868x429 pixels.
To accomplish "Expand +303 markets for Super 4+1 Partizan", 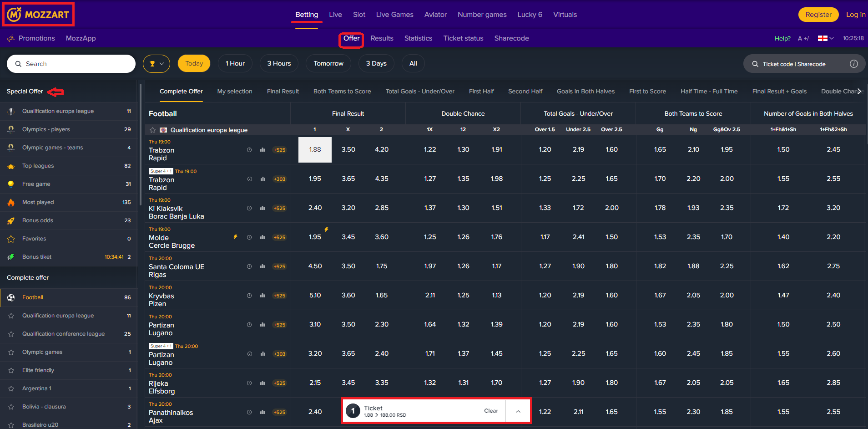I will point(279,354).
